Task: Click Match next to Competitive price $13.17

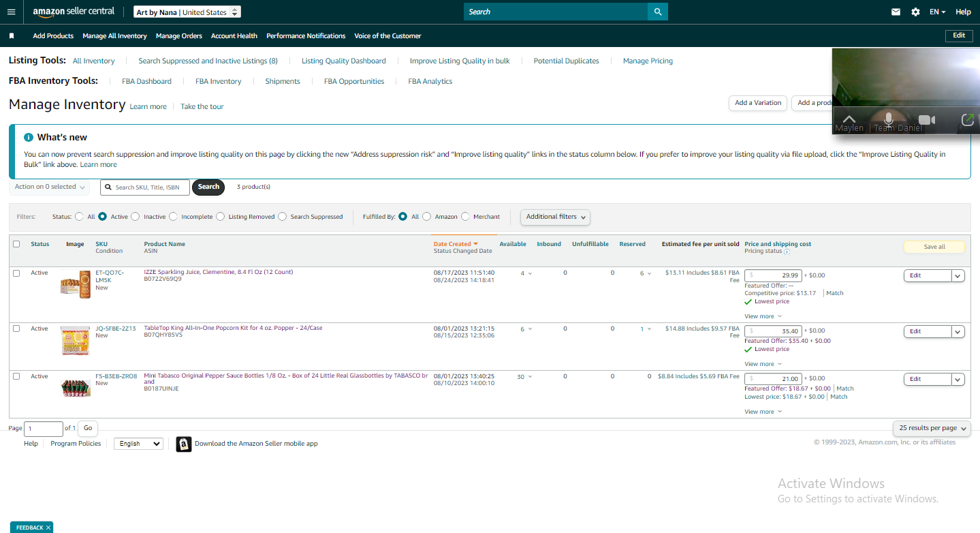Action: (x=835, y=293)
